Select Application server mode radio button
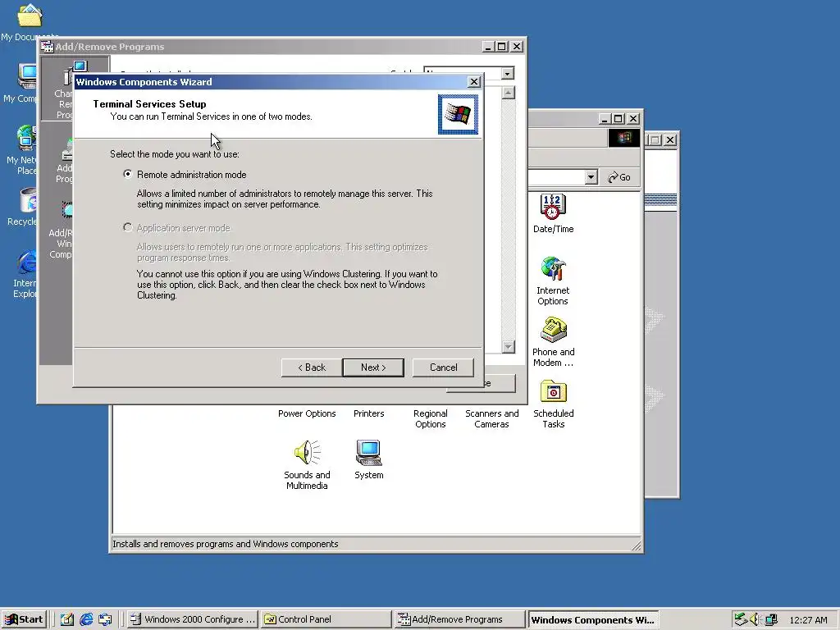The width and height of the screenshot is (840, 630). 127,228
